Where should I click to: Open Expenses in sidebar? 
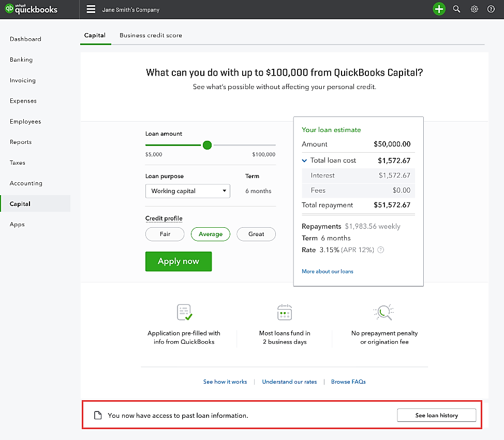[23, 100]
